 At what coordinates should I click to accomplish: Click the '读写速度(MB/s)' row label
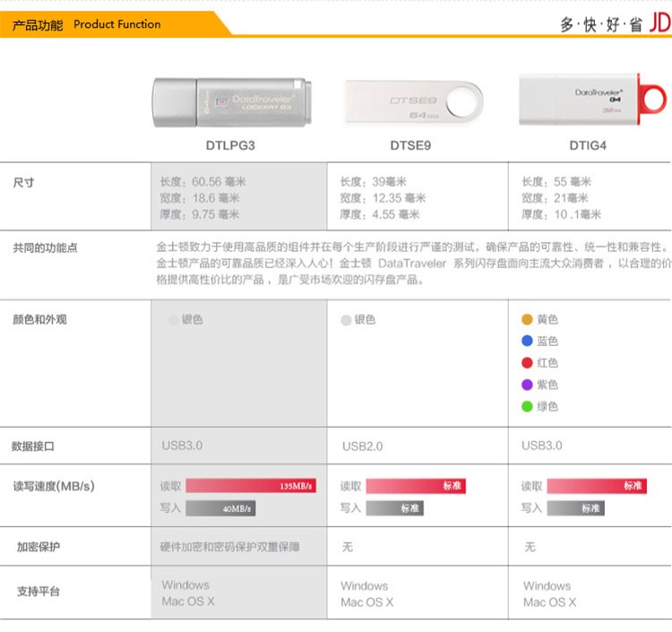tap(54, 486)
